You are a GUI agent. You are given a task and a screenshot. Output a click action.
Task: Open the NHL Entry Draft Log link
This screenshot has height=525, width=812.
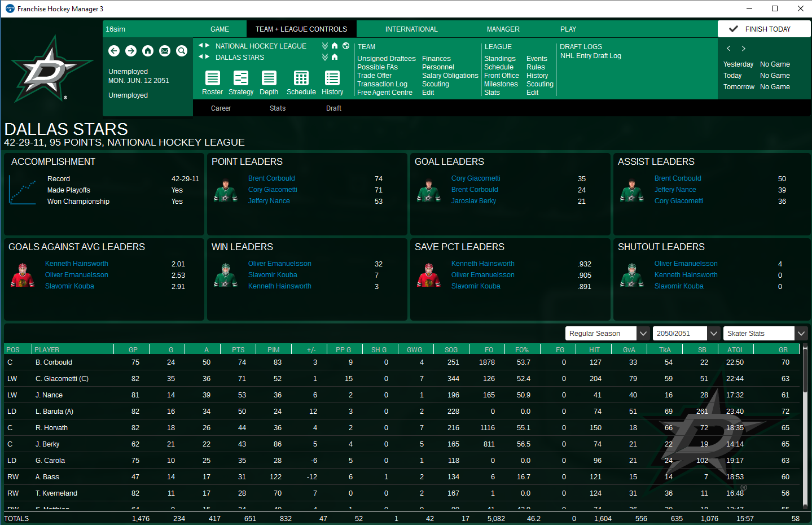point(590,56)
